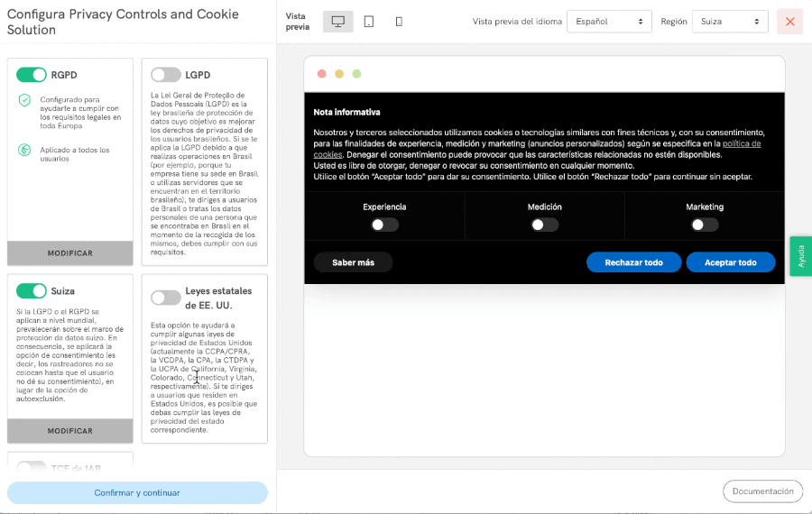The image size is (812, 514).
Task: Disable the RGPD toggle
Action: 32,75
